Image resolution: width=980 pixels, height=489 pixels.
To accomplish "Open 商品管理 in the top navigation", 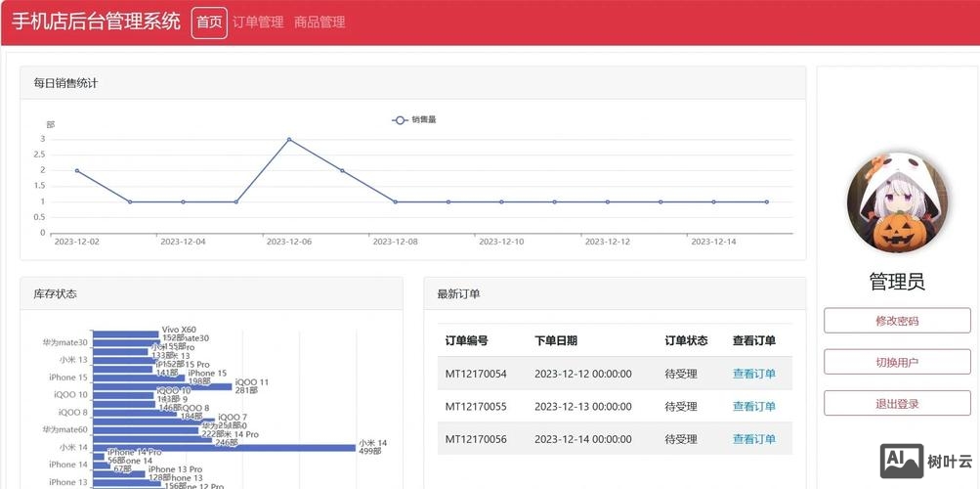I will 320,22.
